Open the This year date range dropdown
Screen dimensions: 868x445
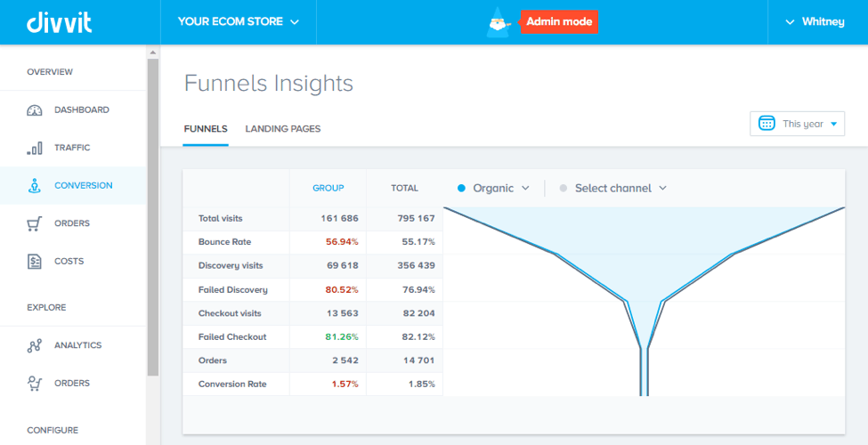(798, 124)
